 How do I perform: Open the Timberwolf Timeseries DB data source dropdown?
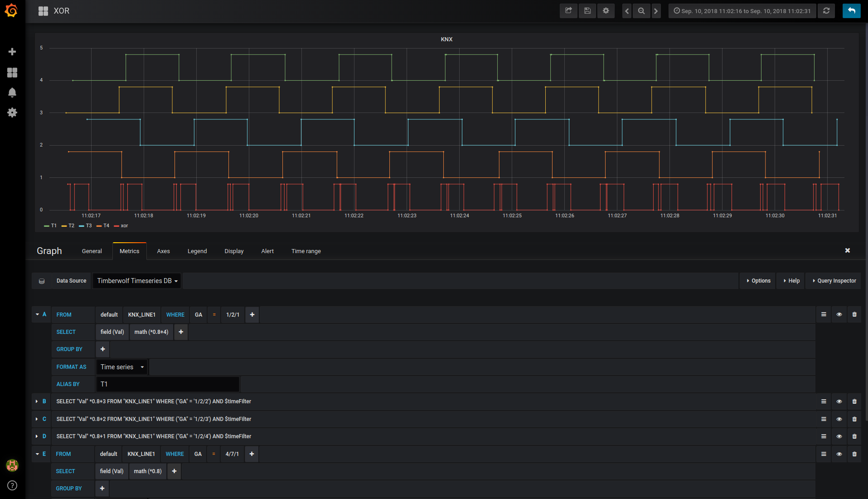tap(137, 281)
